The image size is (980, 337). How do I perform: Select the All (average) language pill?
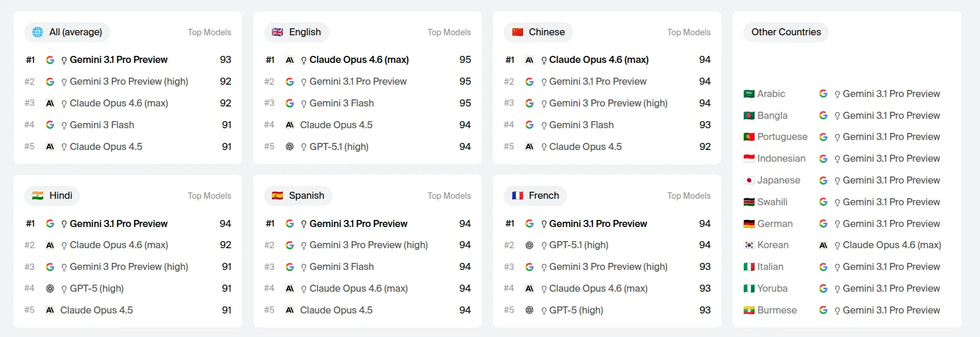coord(67,32)
